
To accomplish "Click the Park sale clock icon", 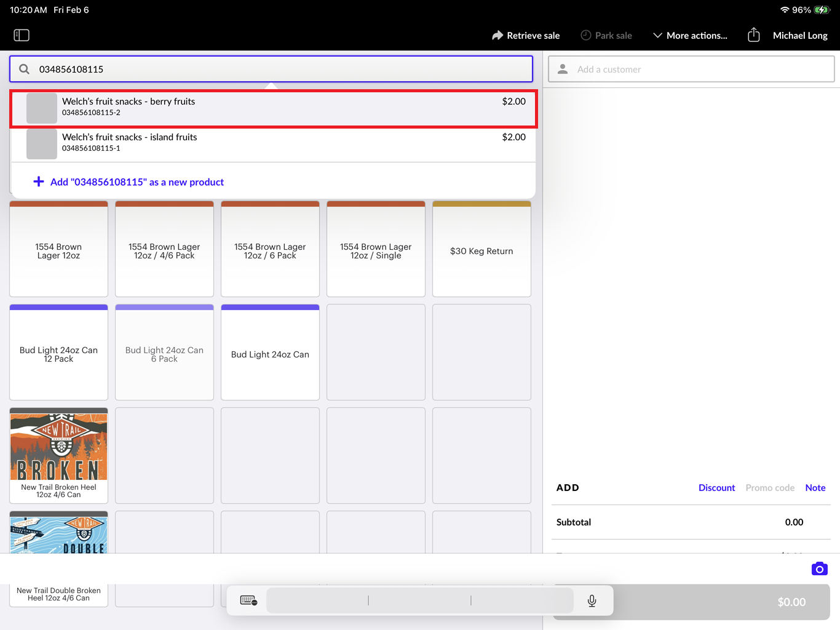I will (x=586, y=35).
